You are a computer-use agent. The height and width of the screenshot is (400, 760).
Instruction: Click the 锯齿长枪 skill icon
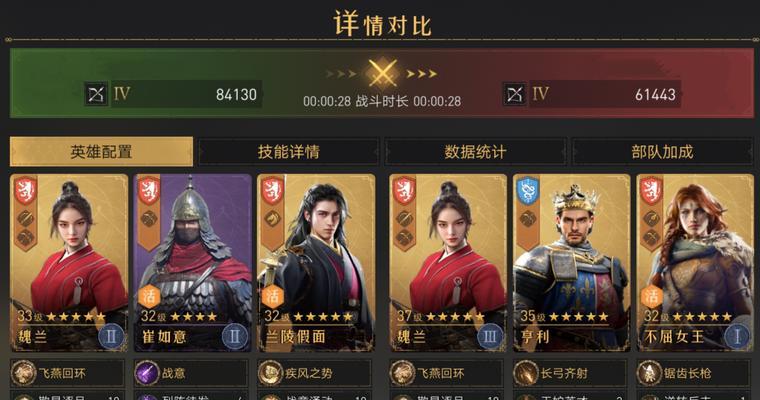point(649,373)
